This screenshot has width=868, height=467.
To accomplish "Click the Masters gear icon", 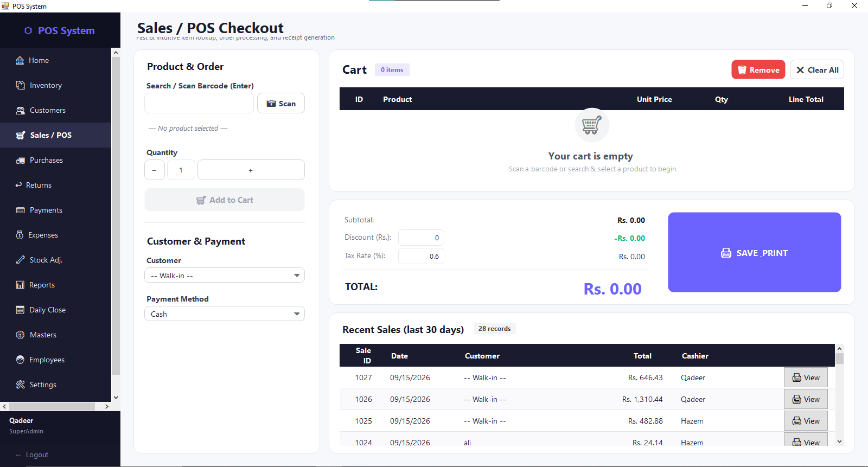I will tap(20, 335).
